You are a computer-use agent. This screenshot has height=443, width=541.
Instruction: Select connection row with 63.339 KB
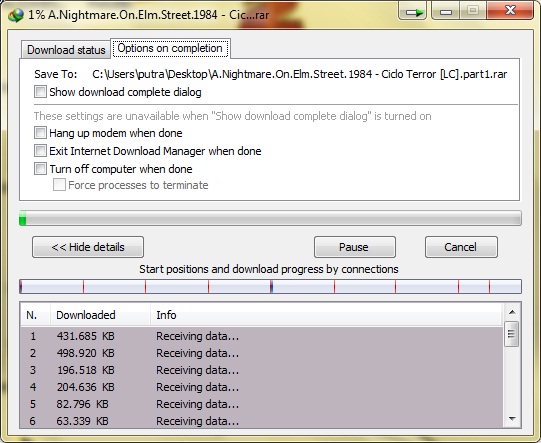[262, 421]
